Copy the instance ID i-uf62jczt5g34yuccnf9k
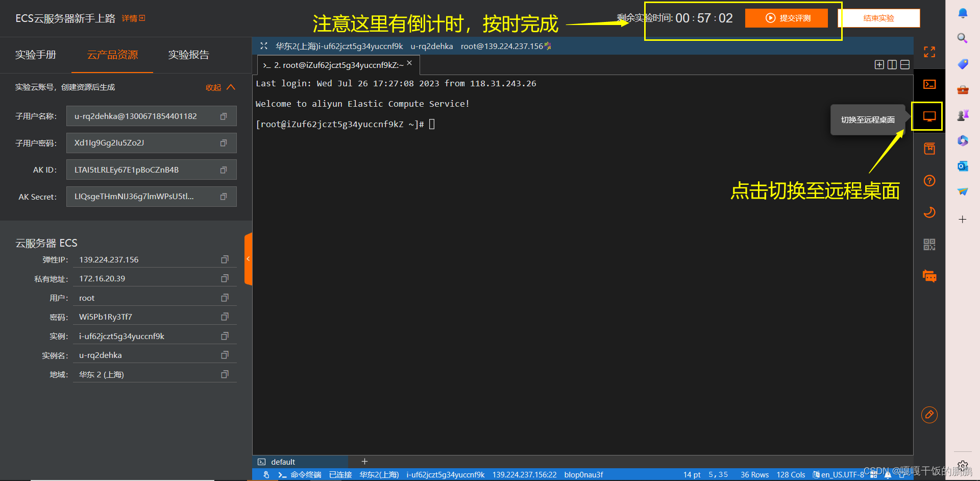980x481 pixels. pos(224,336)
